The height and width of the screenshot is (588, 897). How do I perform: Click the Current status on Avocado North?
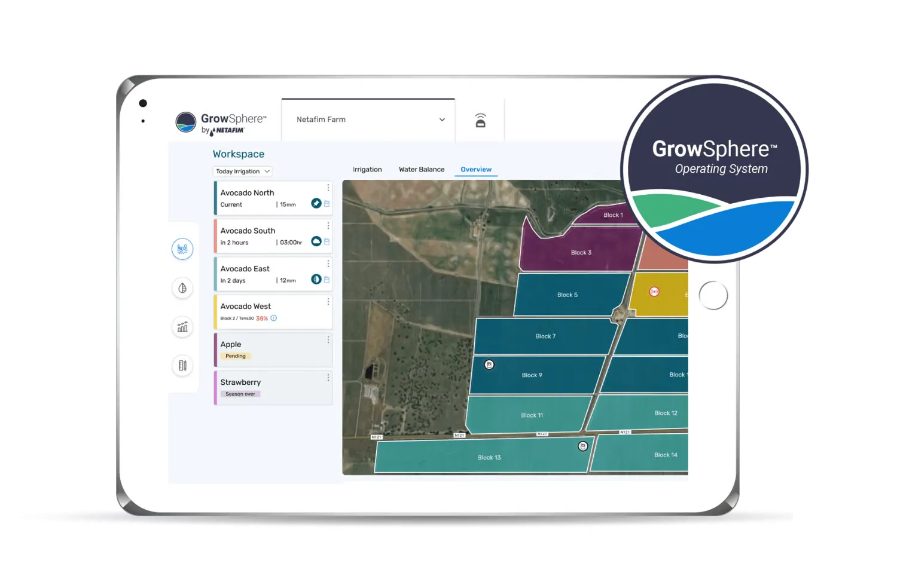tap(231, 205)
